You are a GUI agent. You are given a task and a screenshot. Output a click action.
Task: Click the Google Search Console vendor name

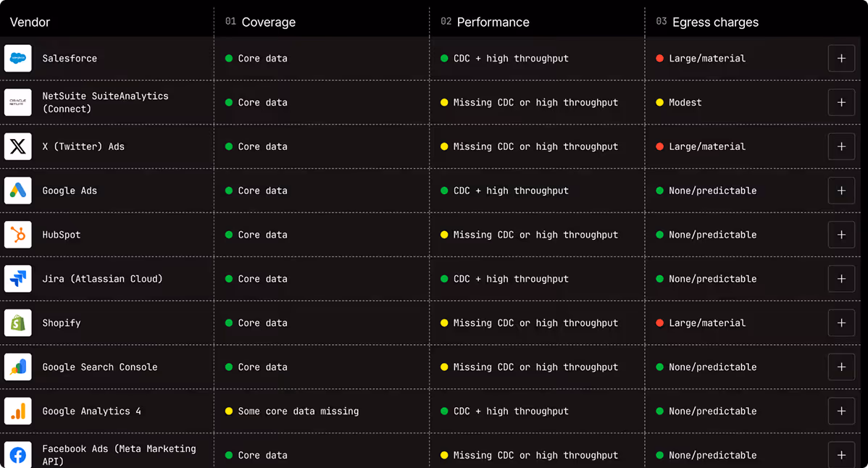click(100, 367)
